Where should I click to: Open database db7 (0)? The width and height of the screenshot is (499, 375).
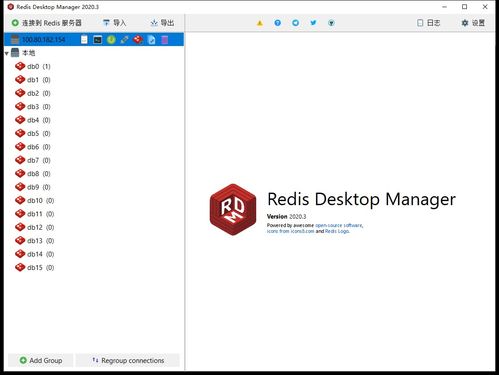[x=33, y=160]
